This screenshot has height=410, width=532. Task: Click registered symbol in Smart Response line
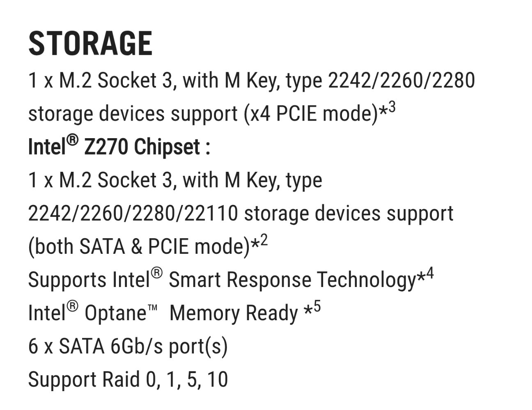[x=157, y=273]
